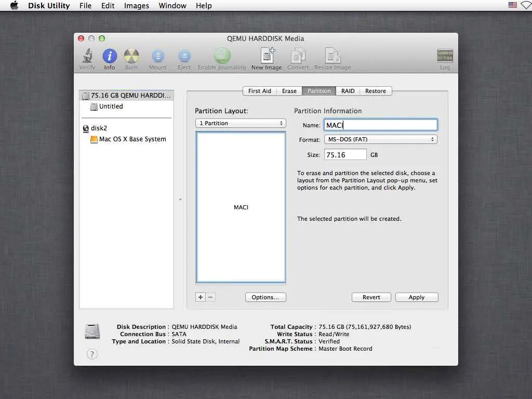Open the Log from the toolbar
Viewport: 532px width, 399px height.
pyautogui.click(x=445, y=59)
